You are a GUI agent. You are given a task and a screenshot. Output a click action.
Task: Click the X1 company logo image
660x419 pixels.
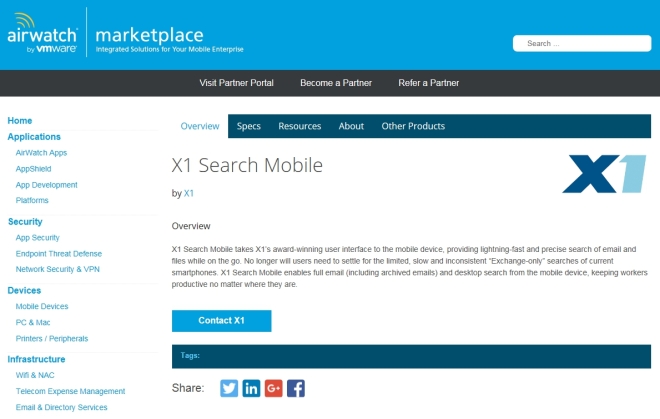pos(604,174)
